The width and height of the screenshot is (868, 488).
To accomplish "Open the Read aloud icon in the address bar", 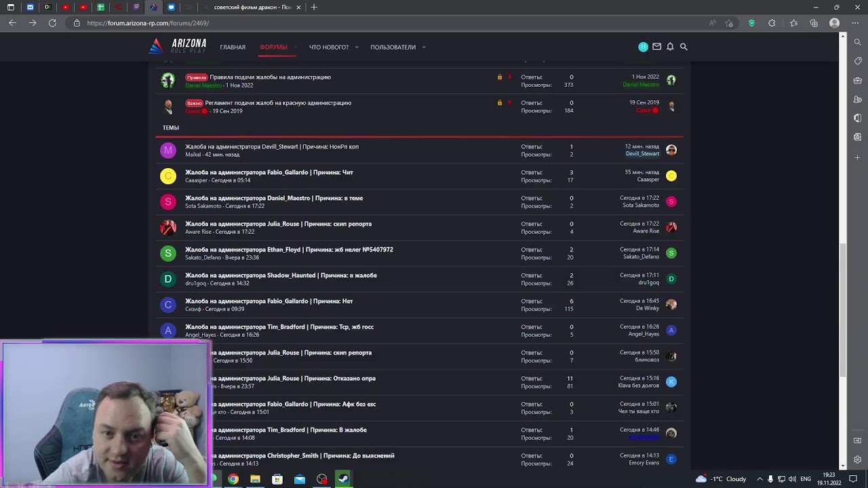I will click(713, 23).
